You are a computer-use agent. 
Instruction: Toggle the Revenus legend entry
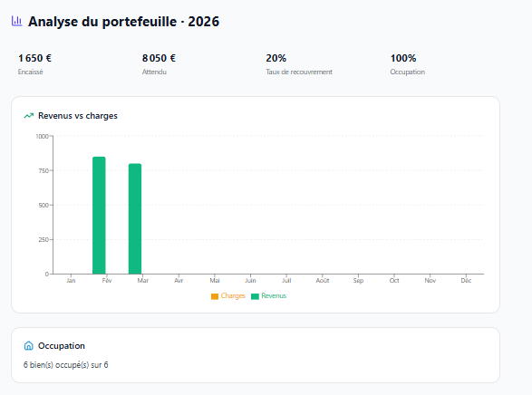tap(268, 296)
